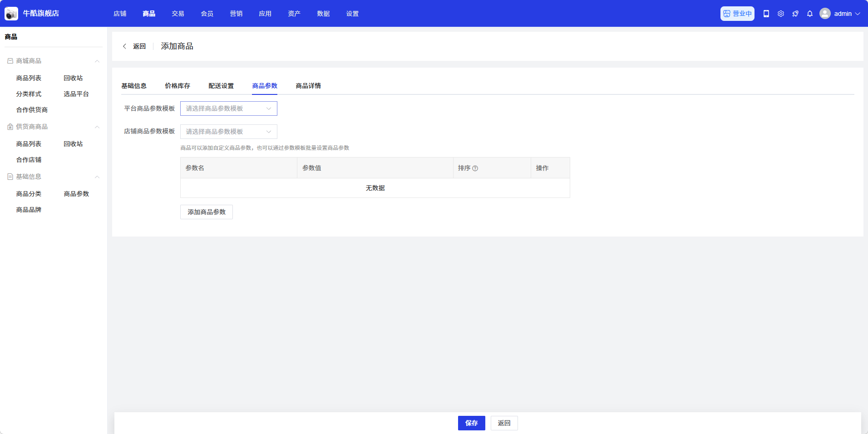Image resolution: width=868 pixels, height=434 pixels.
Task: Click the 牛酷旗舰店 store logo
Action: tap(11, 14)
